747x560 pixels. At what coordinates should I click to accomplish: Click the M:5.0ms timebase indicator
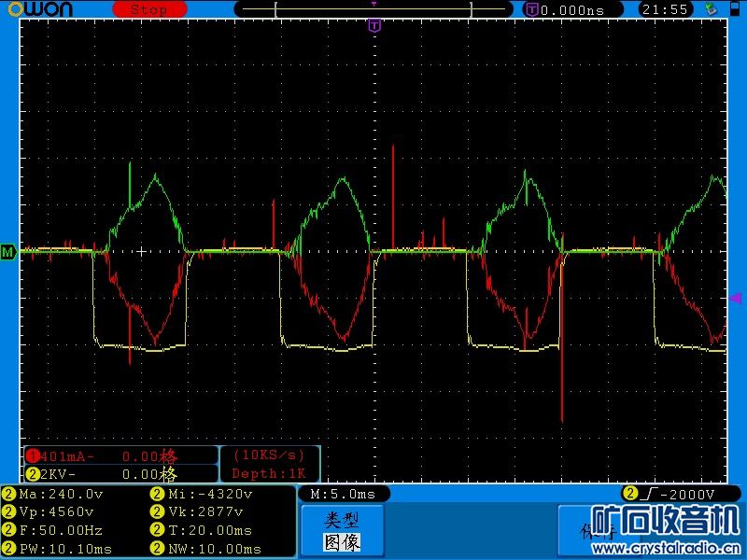click(x=342, y=494)
